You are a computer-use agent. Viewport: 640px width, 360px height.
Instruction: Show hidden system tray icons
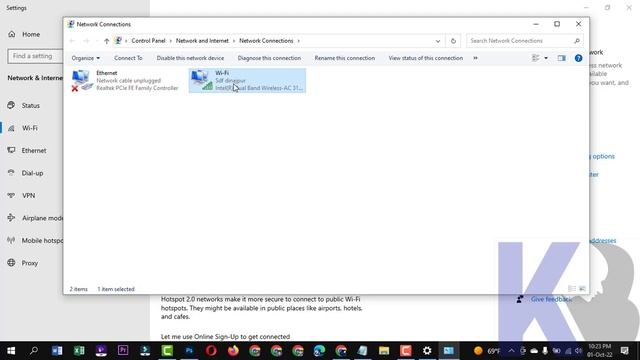pyautogui.click(x=511, y=351)
